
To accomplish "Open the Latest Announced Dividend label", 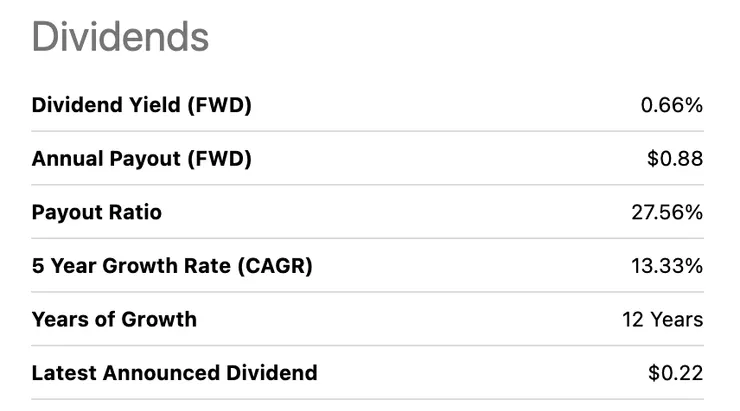I will coord(174,373).
